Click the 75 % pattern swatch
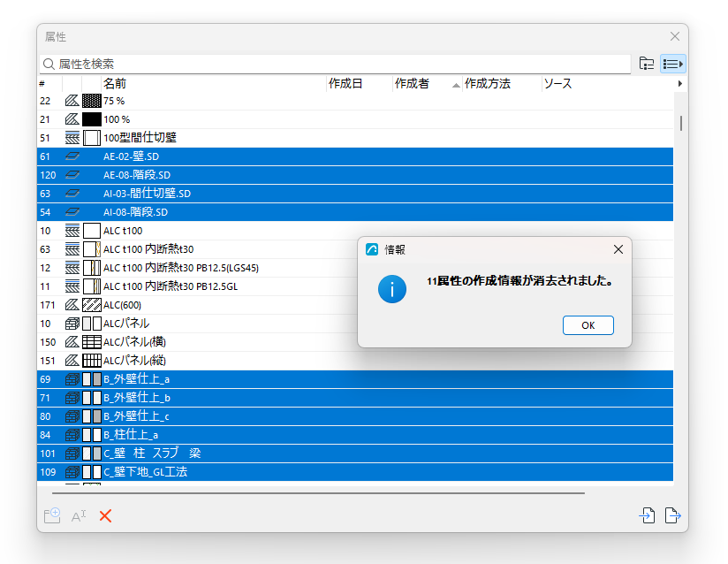Image resolution: width=728 pixels, height=564 pixels. (92, 101)
